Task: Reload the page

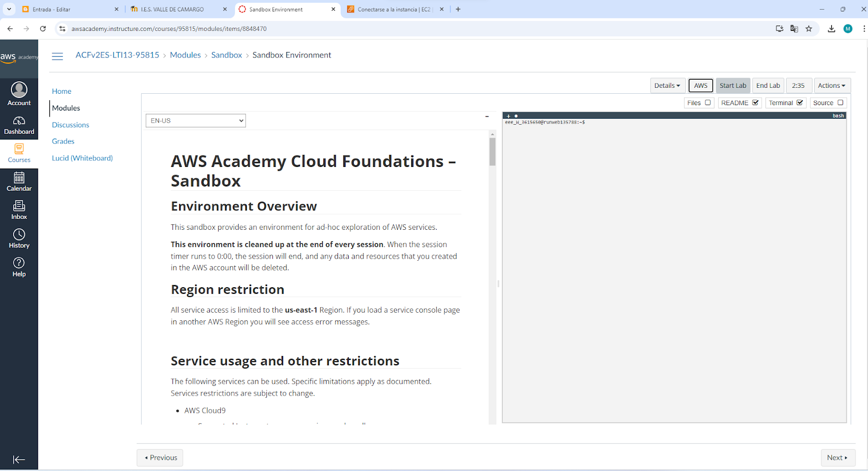Action: tap(43, 29)
